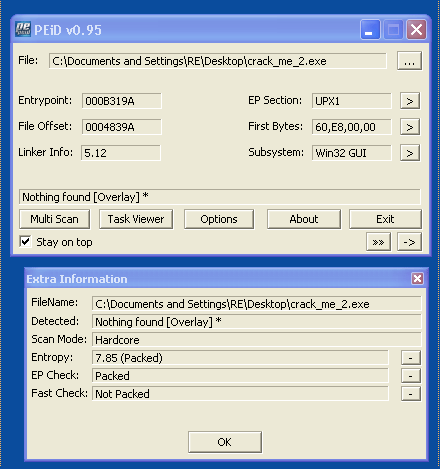Browse for file with the "..." button

[x=409, y=61]
